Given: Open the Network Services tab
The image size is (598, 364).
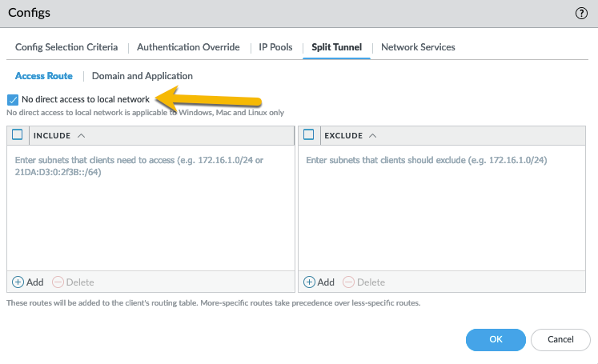Looking at the screenshot, I should [x=418, y=47].
